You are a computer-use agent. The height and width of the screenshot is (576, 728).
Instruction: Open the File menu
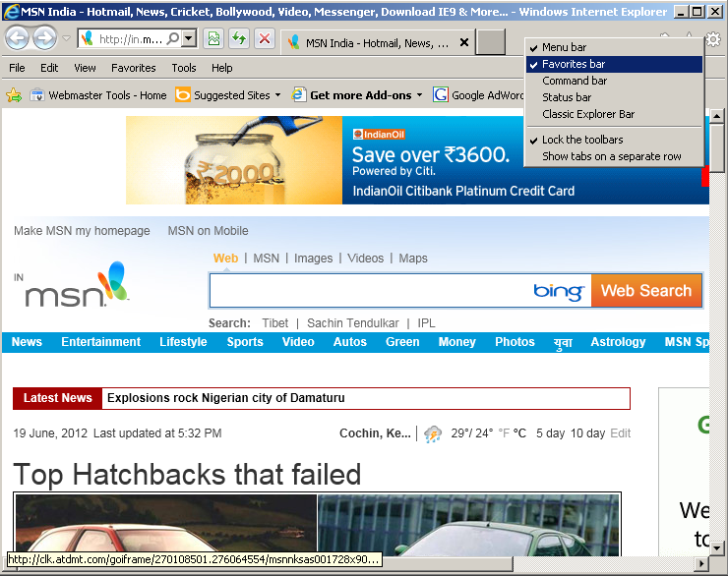tap(17, 68)
